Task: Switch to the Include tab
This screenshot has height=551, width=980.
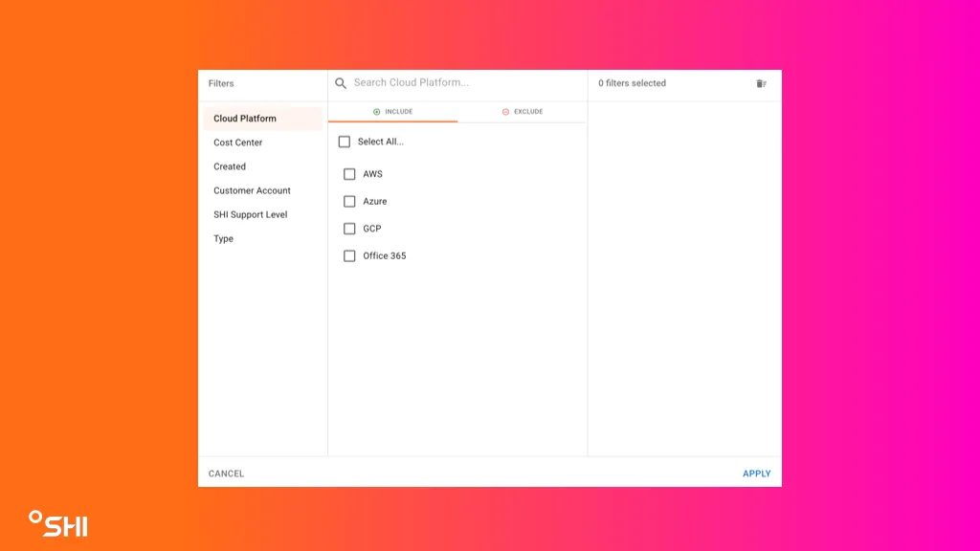Action: tap(393, 112)
